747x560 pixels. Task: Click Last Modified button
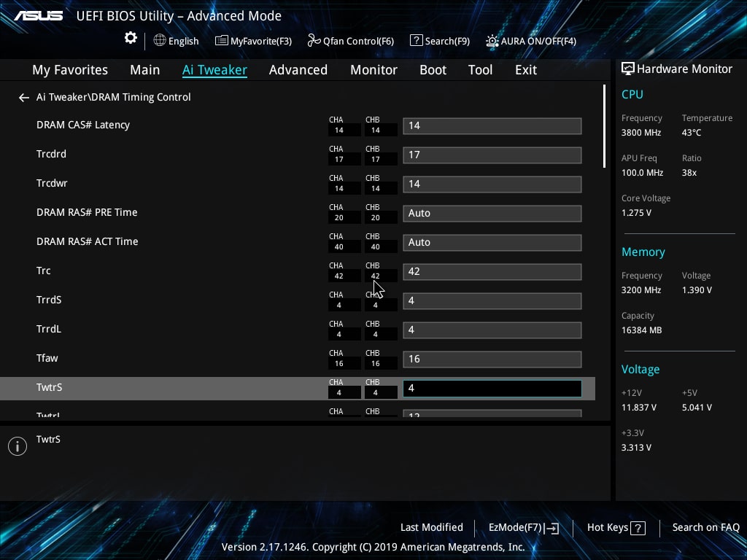click(432, 528)
